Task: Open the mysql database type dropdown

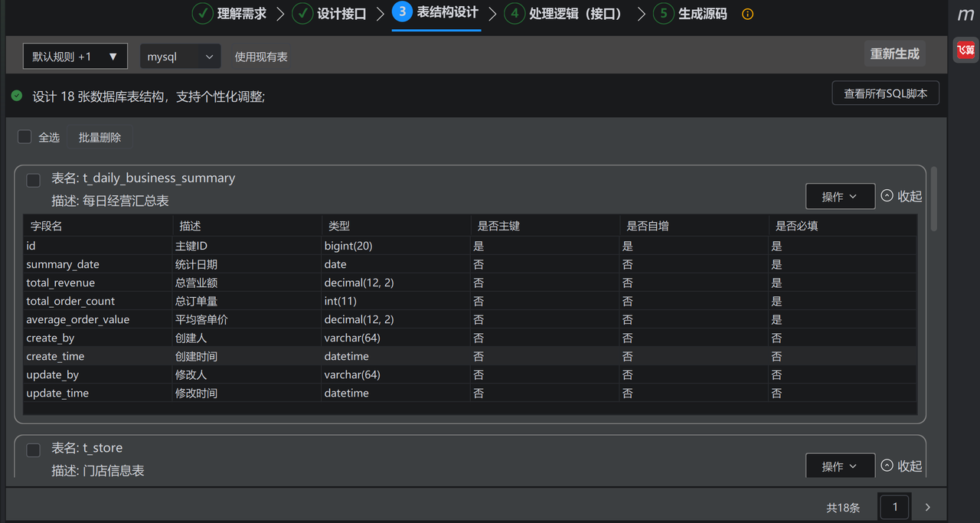Action: click(x=181, y=57)
